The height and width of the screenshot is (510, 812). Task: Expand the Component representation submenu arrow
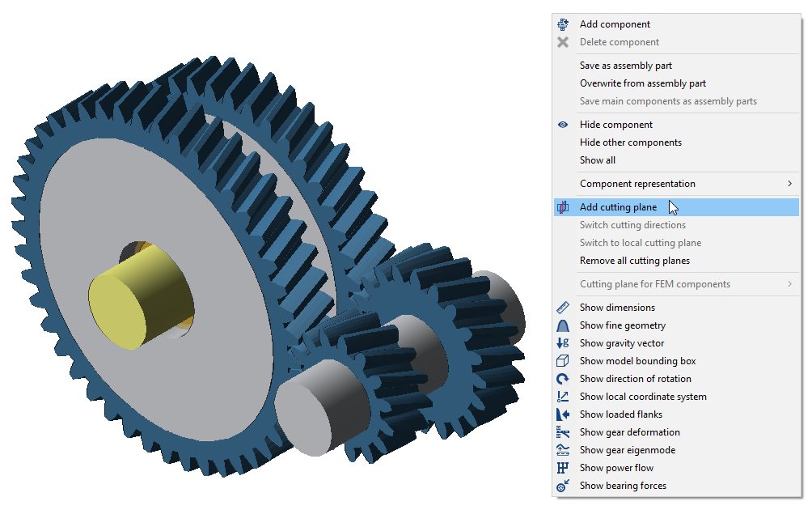[789, 184]
